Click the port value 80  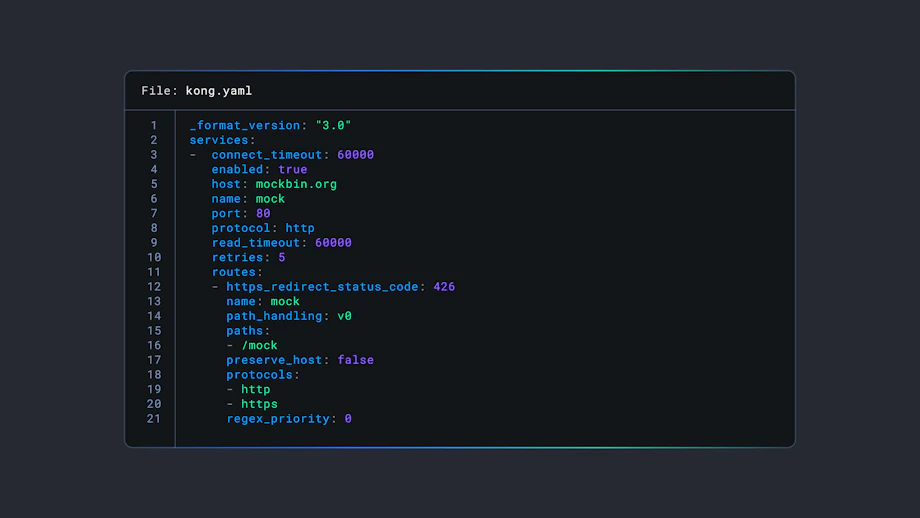click(263, 213)
